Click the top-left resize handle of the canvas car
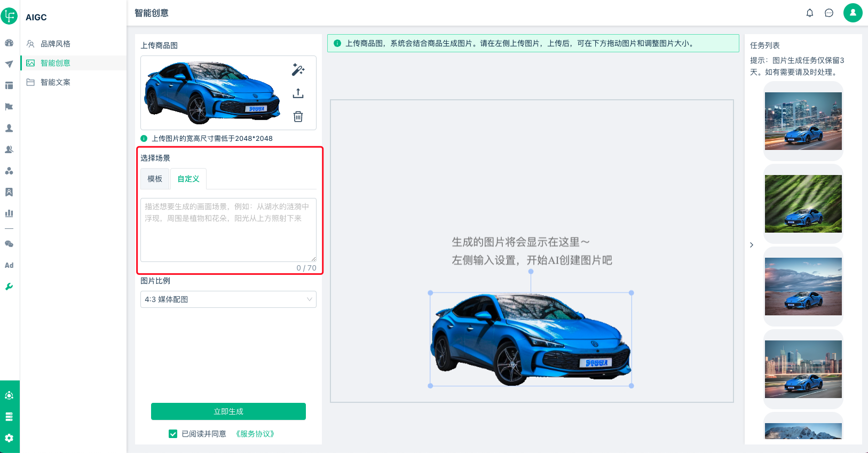868x453 pixels. pyautogui.click(x=430, y=293)
